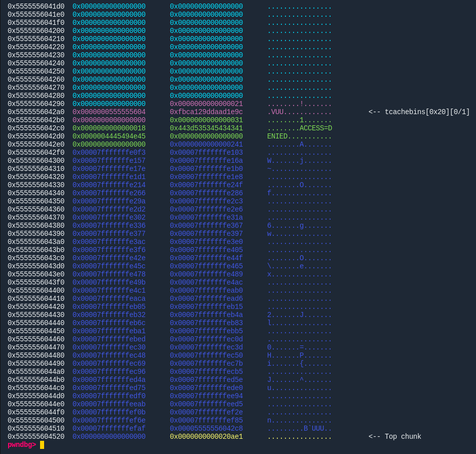This screenshot has height=454, width=476.
Task: Click the stack pointer 0x00007fffffffe16a
Action: pyautogui.click(x=206, y=160)
